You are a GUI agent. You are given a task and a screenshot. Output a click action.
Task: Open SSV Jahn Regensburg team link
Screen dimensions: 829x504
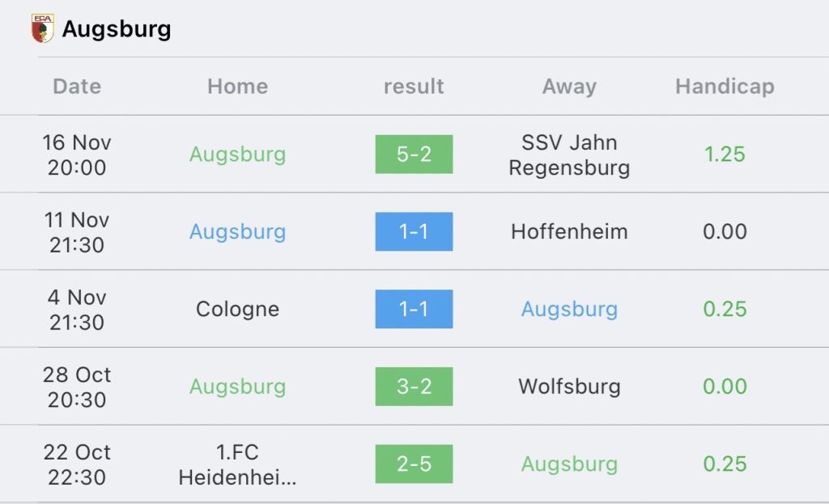click(569, 155)
